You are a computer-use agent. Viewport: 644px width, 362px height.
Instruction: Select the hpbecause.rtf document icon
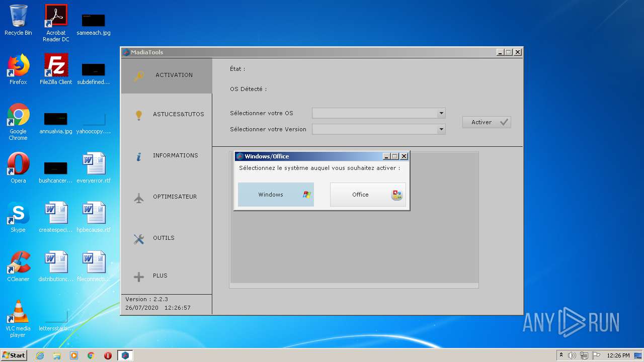tap(94, 217)
